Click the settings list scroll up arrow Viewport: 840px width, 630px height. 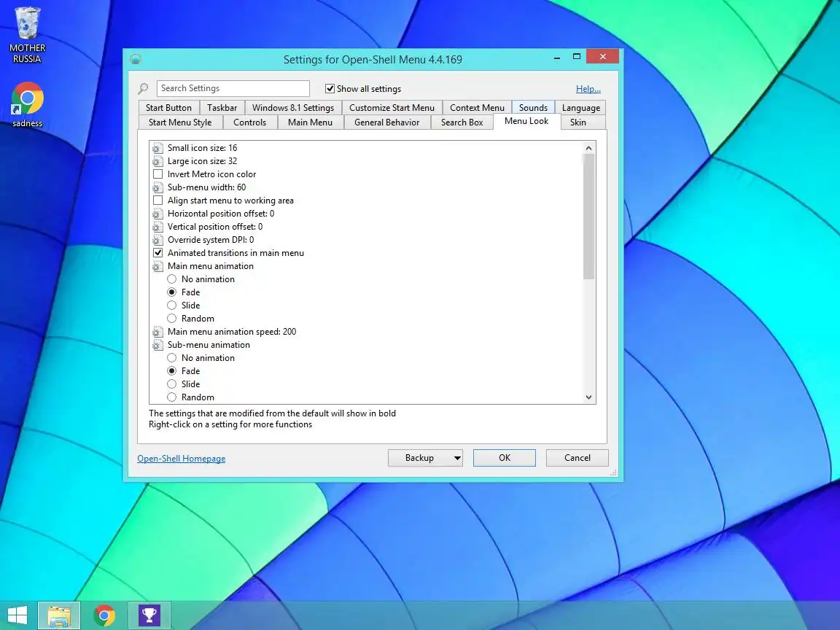pos(588,148)
